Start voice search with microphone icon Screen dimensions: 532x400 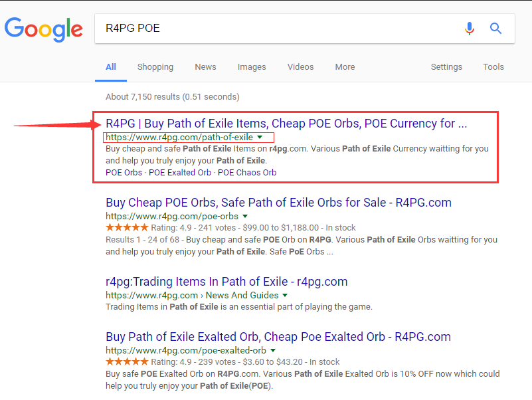click(469, 29)
